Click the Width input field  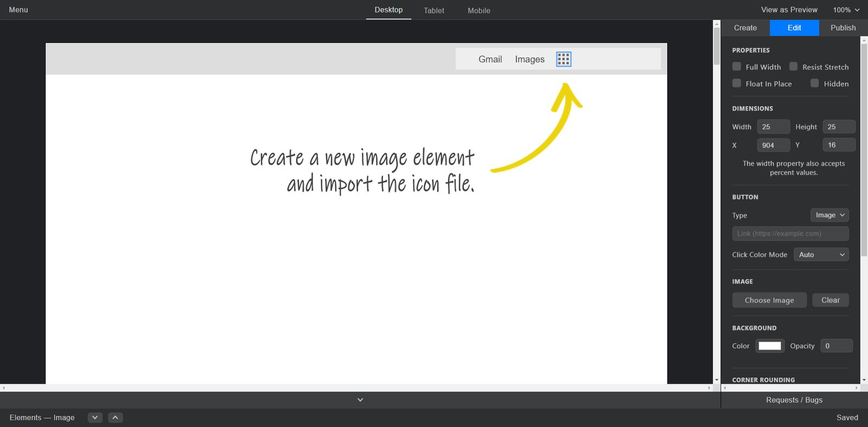(x=774, y=127)
